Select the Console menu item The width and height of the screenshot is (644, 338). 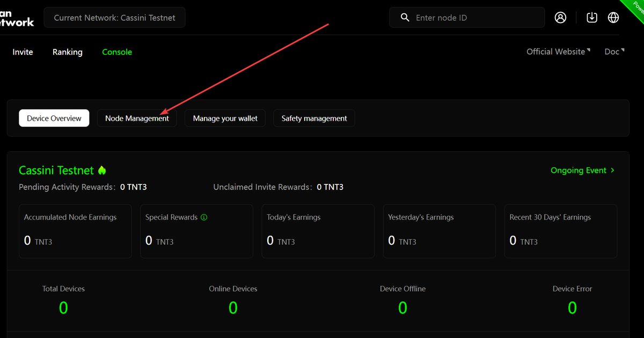click(117, 52)
